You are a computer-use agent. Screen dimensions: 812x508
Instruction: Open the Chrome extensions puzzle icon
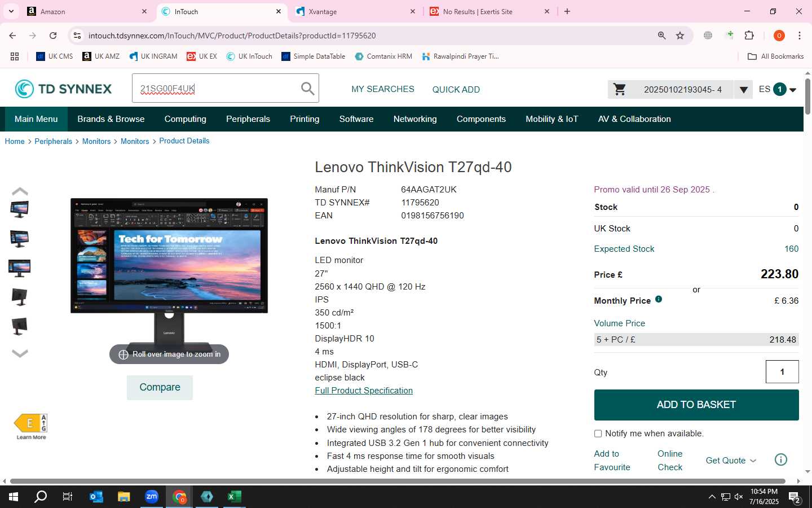749,36
